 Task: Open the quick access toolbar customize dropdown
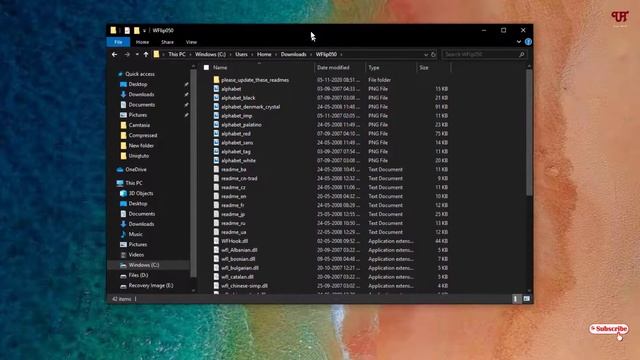click(x=144, y=31)
